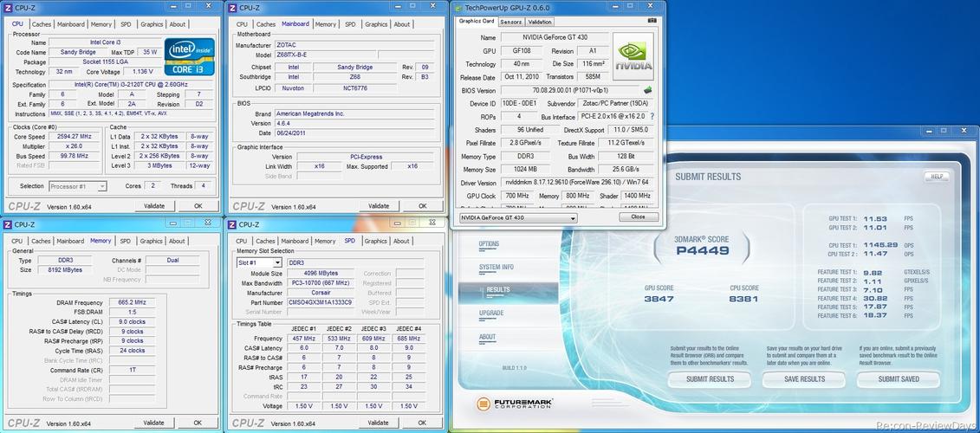Open About section in 3DMark sidebar

pos(488,337)
